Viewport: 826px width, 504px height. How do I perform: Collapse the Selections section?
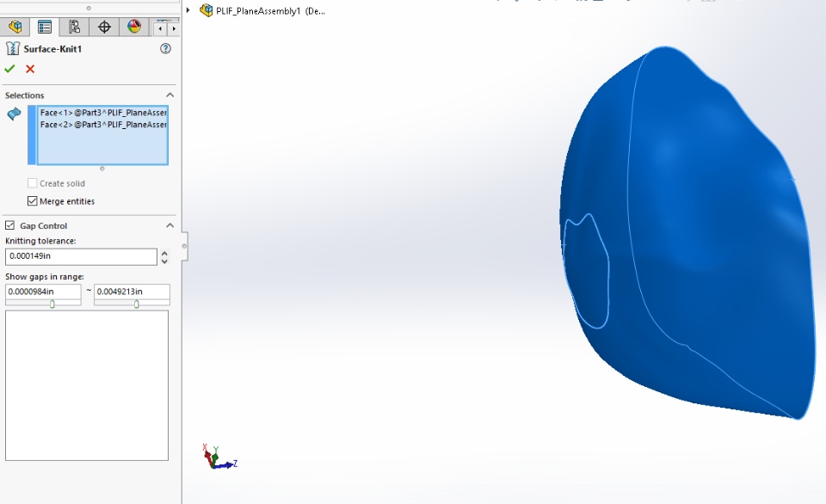pos(170,95)
